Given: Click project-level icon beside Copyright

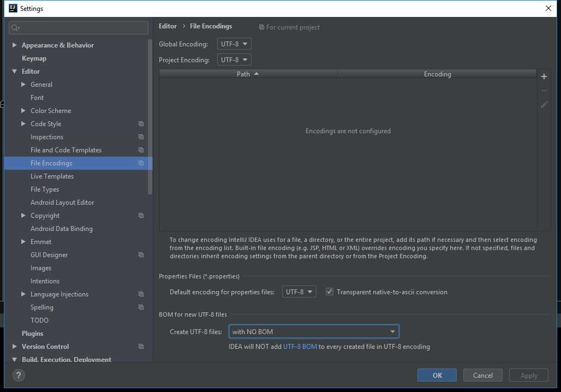Looking at the screenshot, I should 141,215.
